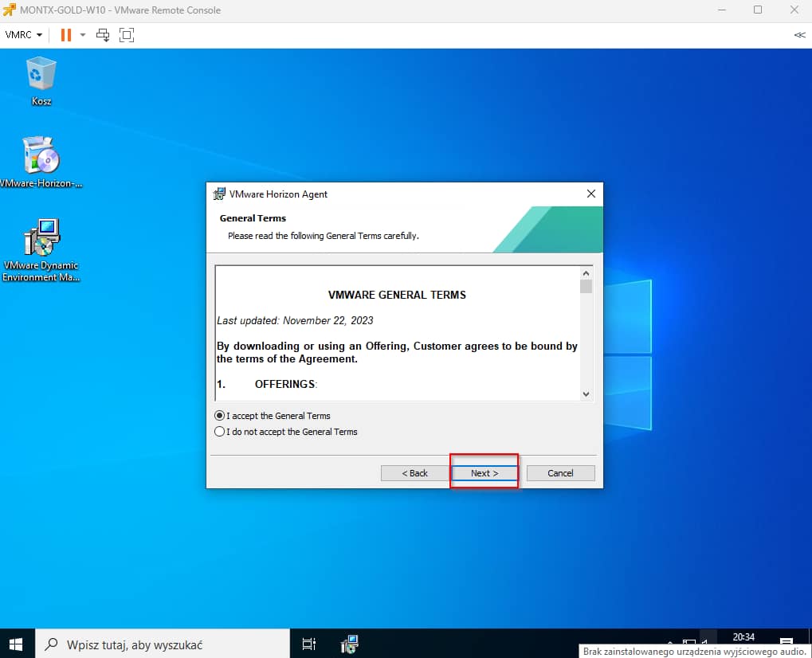Enter full screen mode in VMRC
Image resolution: width=812 pixels, height=658 pixels.
point(127,35)
